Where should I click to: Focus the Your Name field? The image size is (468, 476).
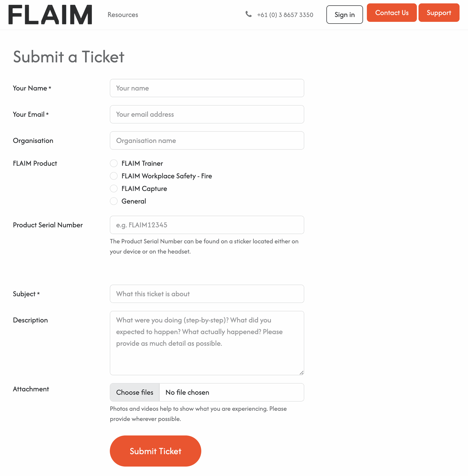[x=207, y=88]
